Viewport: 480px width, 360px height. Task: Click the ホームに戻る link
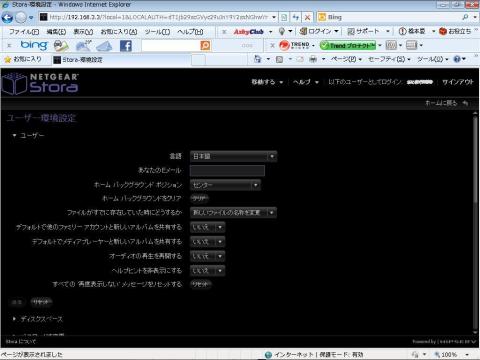(446, 103)
